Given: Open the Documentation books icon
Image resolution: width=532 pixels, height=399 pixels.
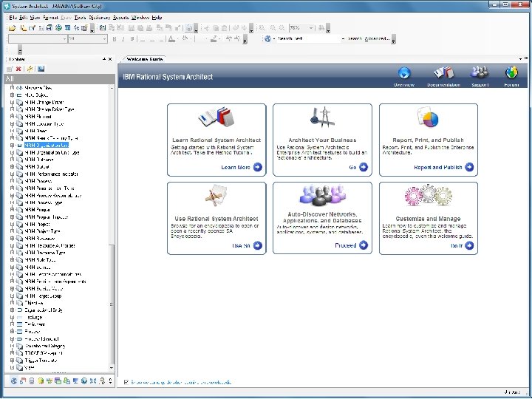Looking at the screenshot, I should 444,73.
